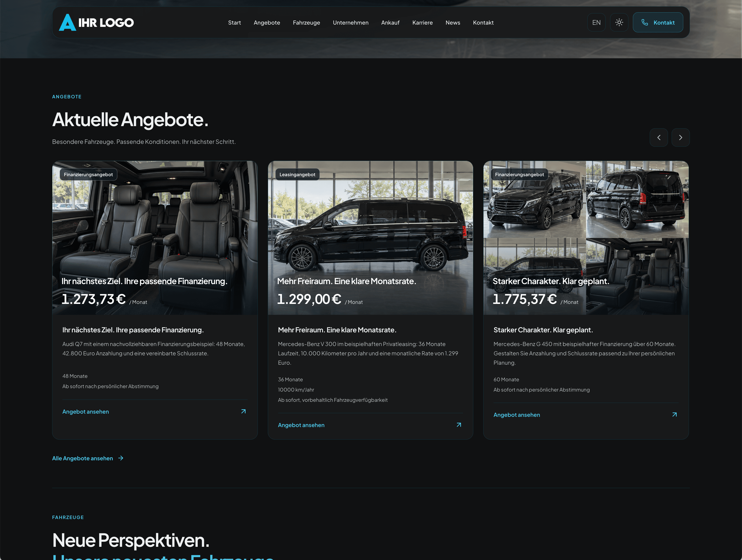Show previous offers with left chevron
The image size is (742, 560).
coord(658,137)
